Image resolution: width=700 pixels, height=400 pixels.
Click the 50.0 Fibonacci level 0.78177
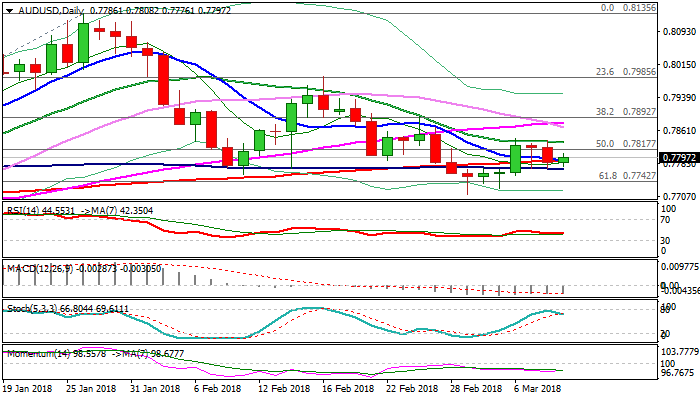pyautogui.click(x=626, y=144)
